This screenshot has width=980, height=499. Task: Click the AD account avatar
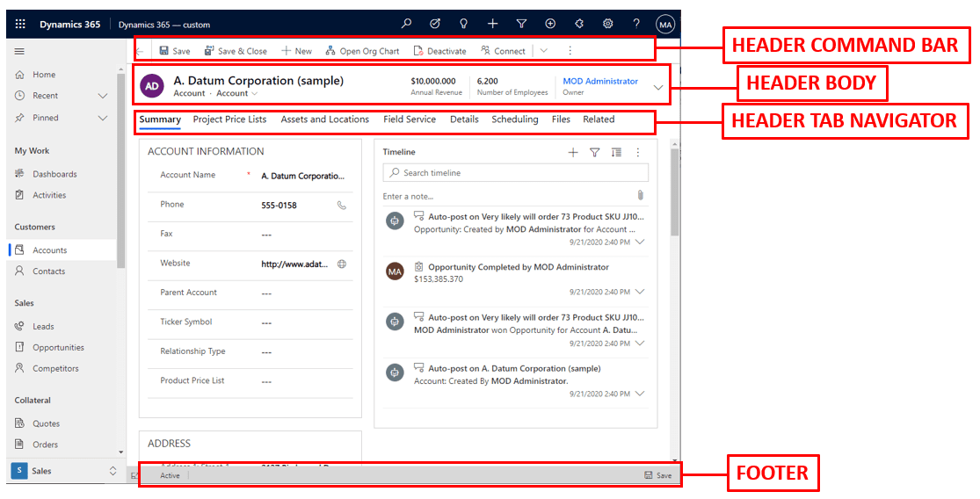(152, 86)
